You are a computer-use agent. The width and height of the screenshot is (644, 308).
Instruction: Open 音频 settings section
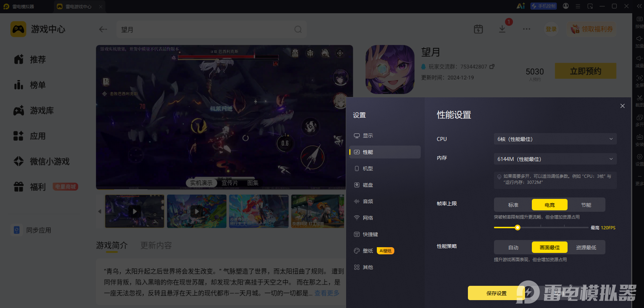point(385,201)
